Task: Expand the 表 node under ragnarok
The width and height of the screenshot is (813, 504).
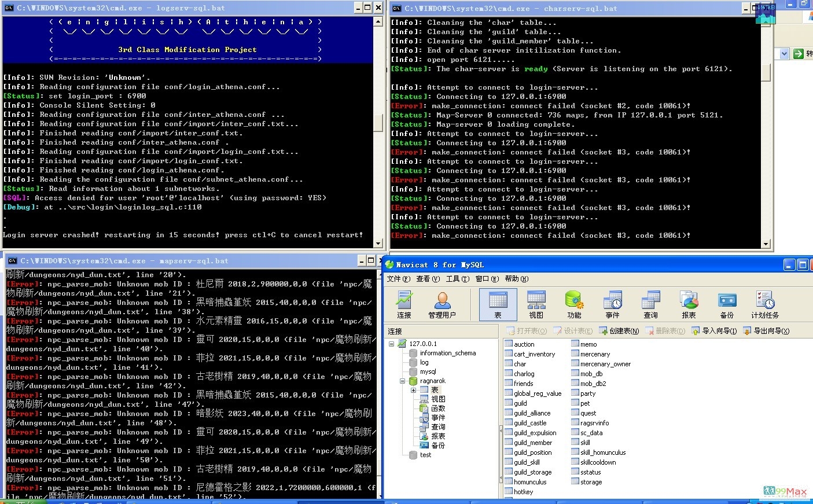Action: [413, 390]
